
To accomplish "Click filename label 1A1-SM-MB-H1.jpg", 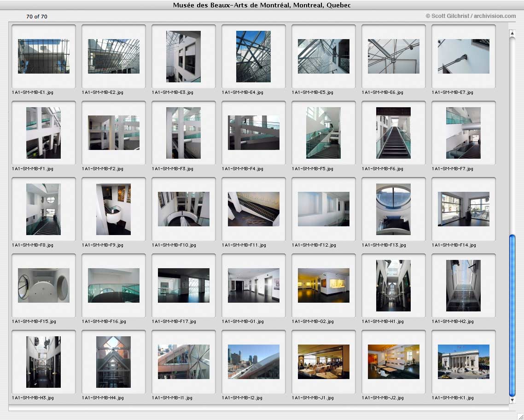I will (x=383, y=322).
